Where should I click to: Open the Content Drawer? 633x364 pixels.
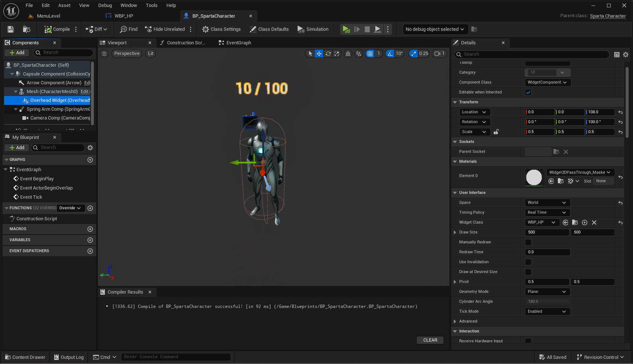[25, 357]
